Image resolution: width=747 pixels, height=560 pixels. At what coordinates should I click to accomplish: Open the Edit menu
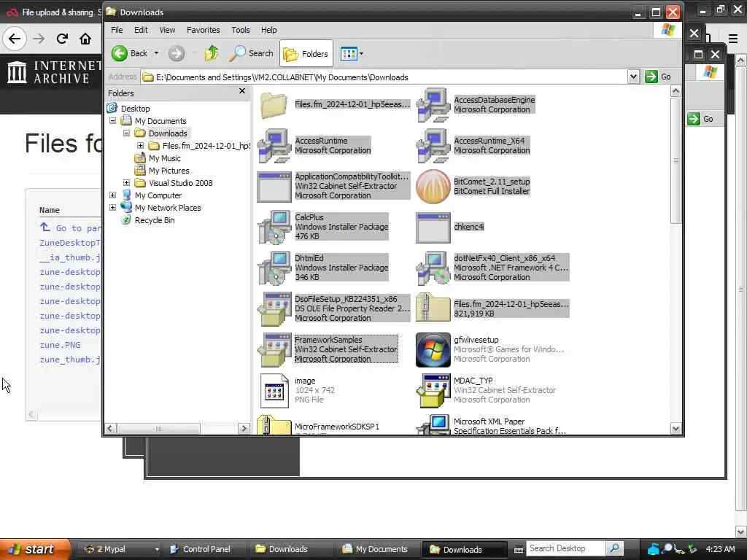pyautogui.click(x=141, y=30)
